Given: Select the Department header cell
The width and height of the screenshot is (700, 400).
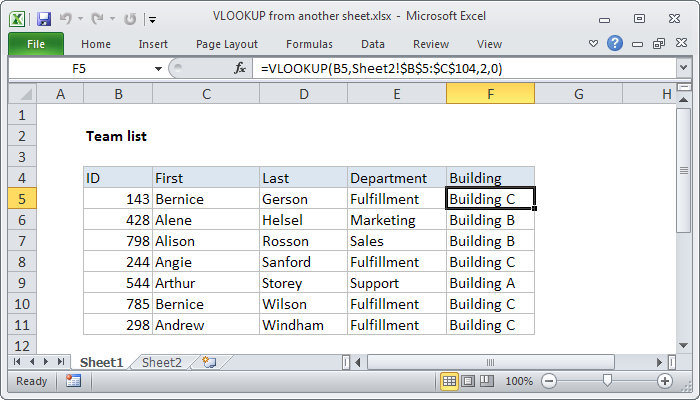Looking at the screenshot, I should [396, 178].
